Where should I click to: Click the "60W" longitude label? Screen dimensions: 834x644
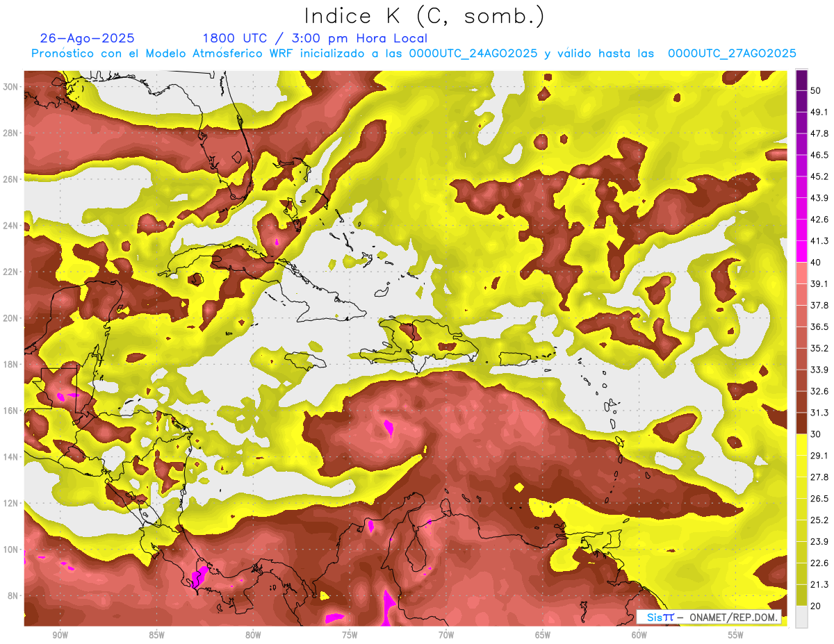tap(639, 635)
